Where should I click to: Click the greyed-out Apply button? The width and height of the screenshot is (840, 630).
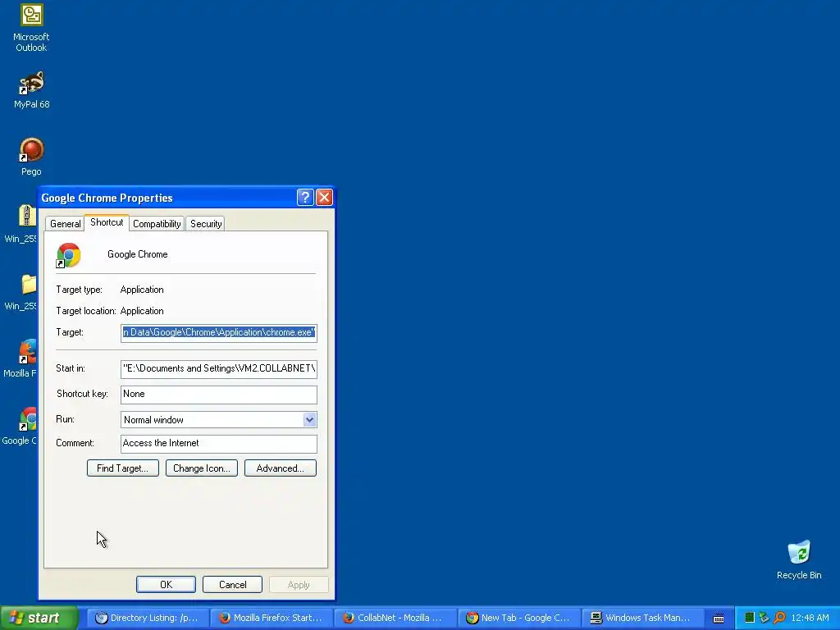click(x=299, y=584)
